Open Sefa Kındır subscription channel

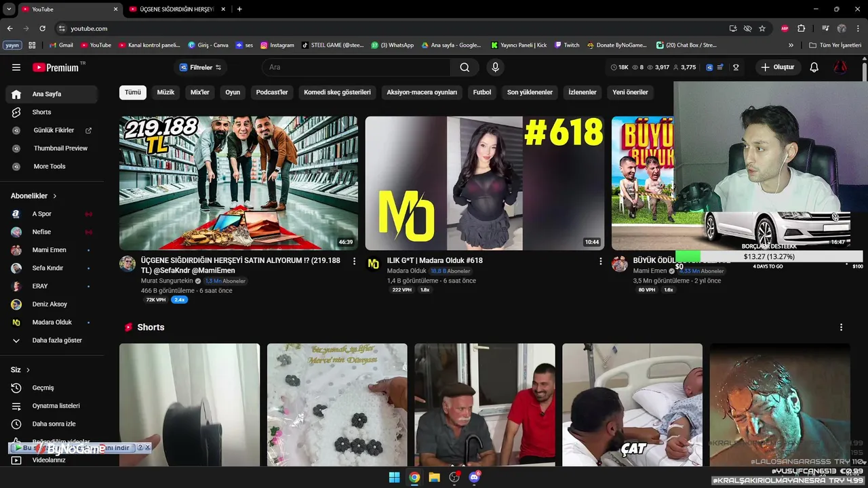tap(52, 268)
